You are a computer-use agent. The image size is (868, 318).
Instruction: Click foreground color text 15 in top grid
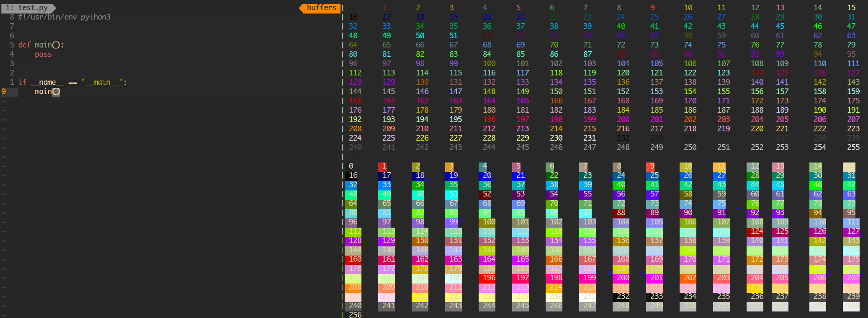coord(851,7)
